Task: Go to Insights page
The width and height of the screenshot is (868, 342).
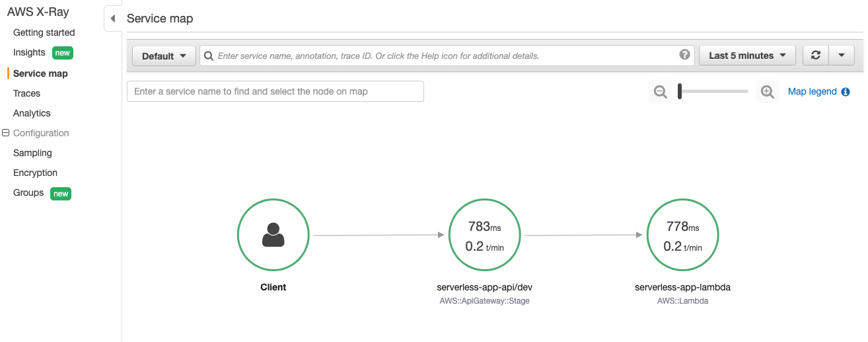Action: (29, 52)
